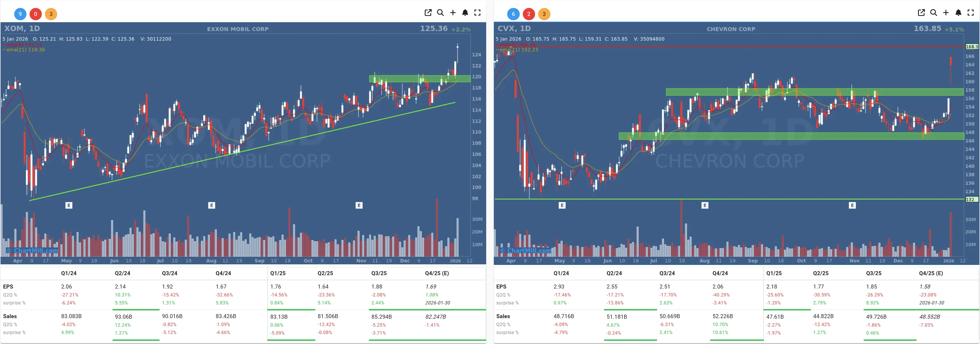Open XOM chart in an external window
This screenshot has width=980, height=344.
coord(428,13)
